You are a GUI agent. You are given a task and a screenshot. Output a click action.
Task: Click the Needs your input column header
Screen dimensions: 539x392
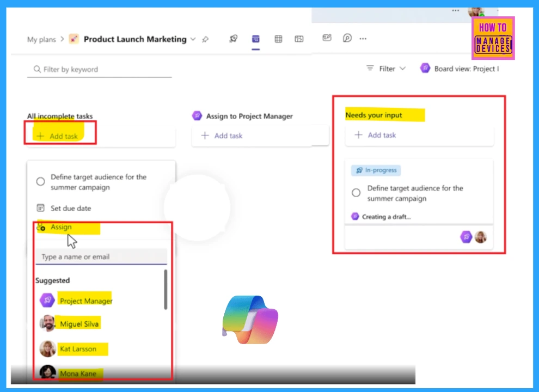(x=373, y=115)
